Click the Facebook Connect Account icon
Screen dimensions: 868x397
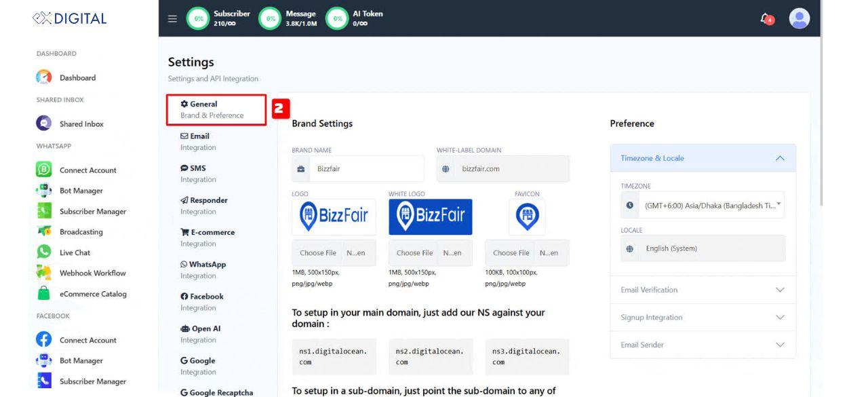pyautogui.click(x=44, y=339)
